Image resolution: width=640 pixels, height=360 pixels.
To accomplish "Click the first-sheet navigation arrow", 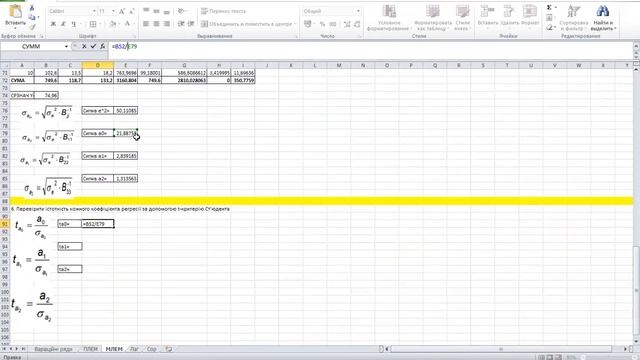I will point(4,349).
